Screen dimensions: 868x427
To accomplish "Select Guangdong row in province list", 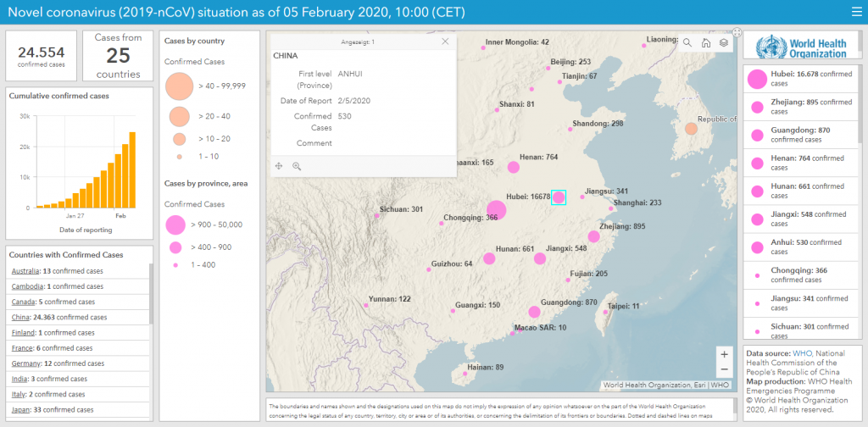I will [800, 135].
